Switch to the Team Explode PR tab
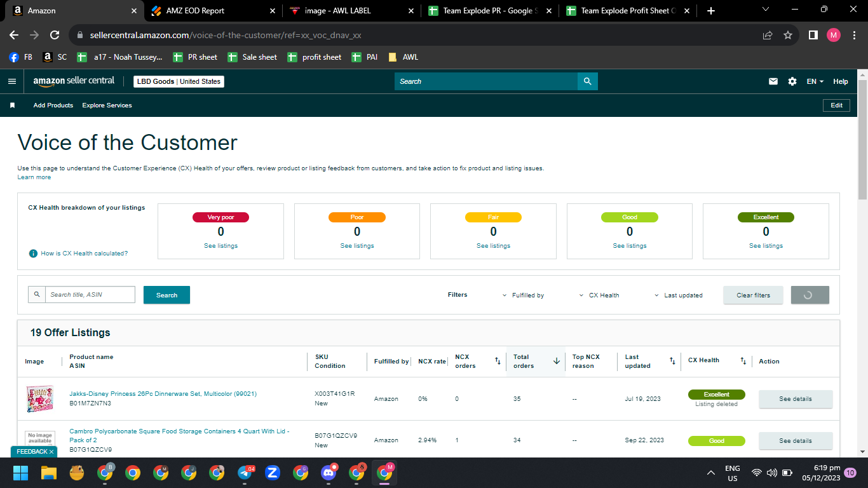This screenshot has height=488, width=868. [x=490, y=11]
